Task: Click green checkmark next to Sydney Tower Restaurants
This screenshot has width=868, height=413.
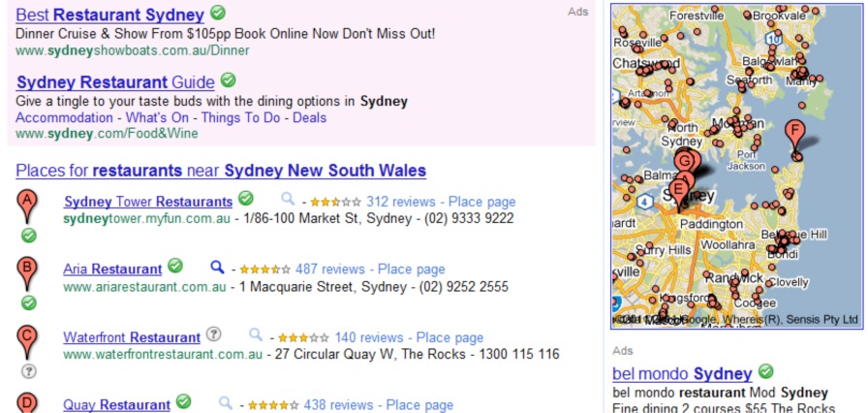Action: click(246, 198)
